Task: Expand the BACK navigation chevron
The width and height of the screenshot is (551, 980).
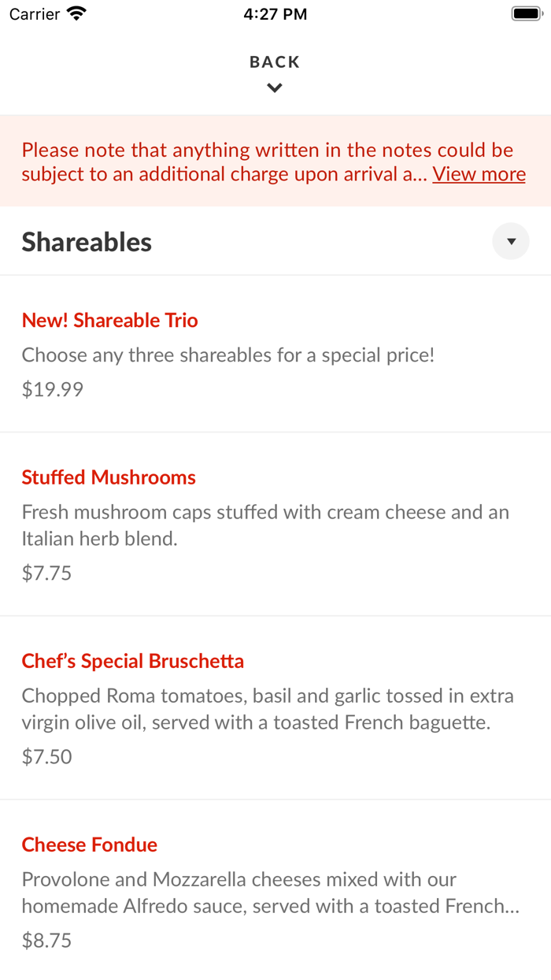Action: (274, 87)
